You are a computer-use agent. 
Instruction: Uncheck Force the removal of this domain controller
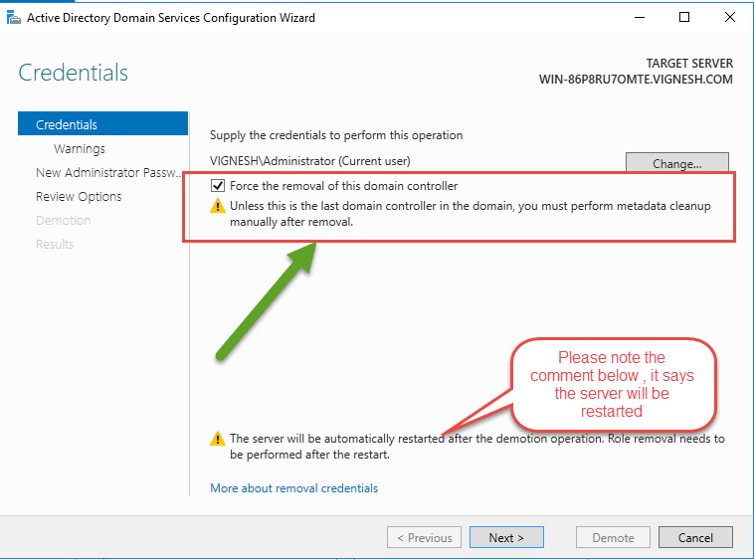218,186
